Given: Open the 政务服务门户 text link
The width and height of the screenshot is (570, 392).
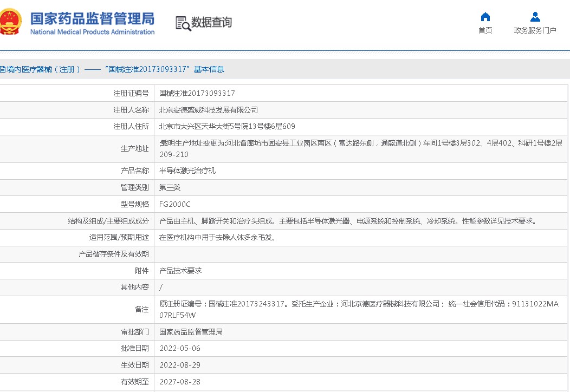Looking at the screenshot, I should [535, 30].
